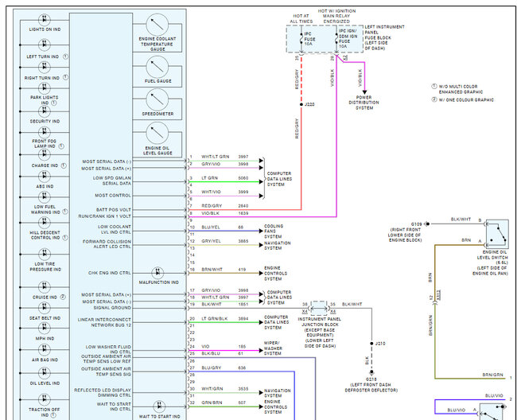The width and height of the screenshot is (517, 420).
Task: Click the Low Fuel Warning Ind lamp symbol
Action: 45,197
